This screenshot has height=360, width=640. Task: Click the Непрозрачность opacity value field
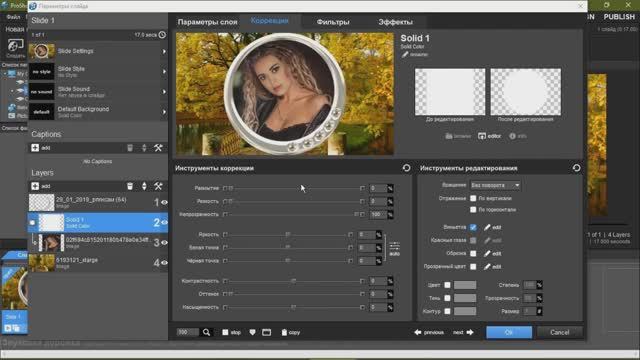[x=378, y=214]
